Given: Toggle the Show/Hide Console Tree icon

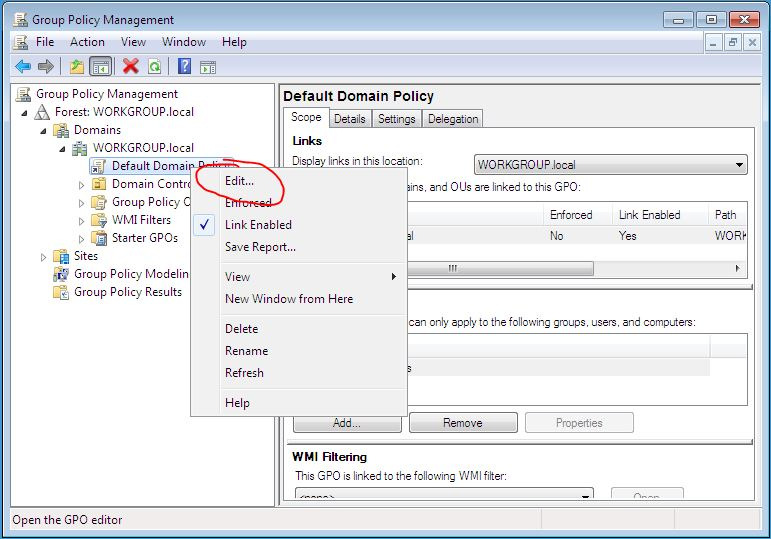Looking at the screenshot, I should (x=100, y=67).
